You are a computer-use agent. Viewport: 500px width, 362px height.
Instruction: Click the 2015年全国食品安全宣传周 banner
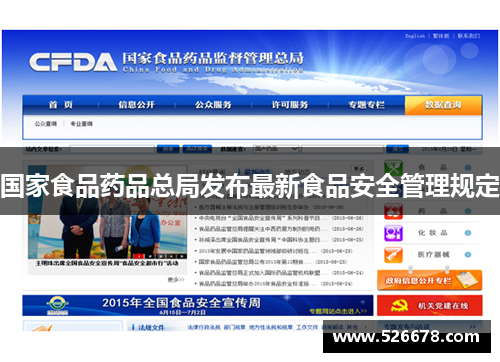(x=198, y=305)
